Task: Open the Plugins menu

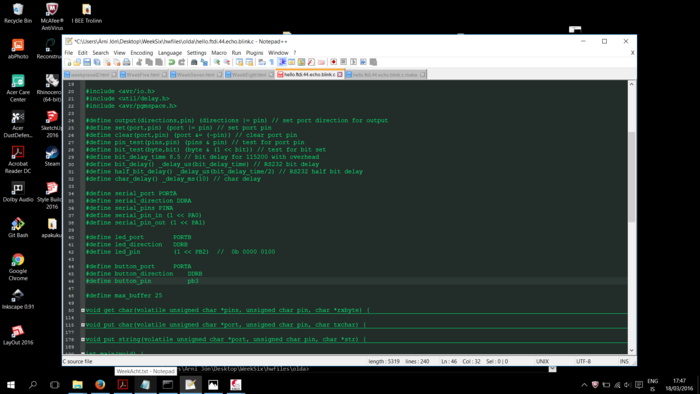Action: tap(254, 53)
